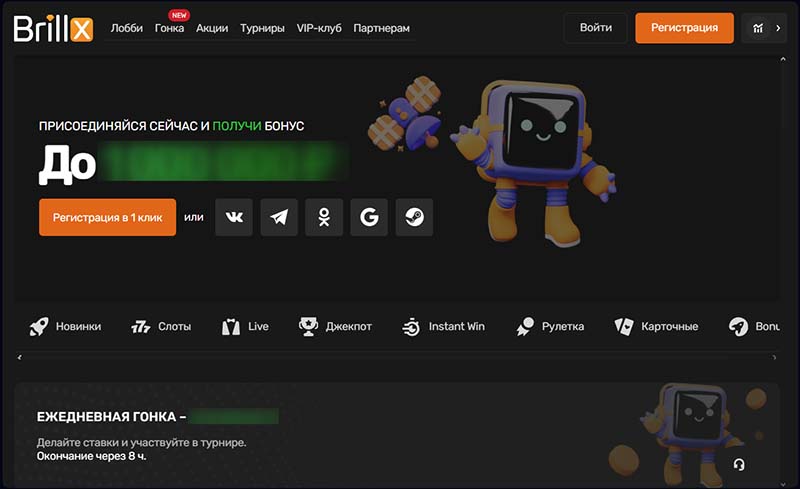Sign up with Steam icon
The width and height of the screenshot is (800, 489).
point(414,217)
